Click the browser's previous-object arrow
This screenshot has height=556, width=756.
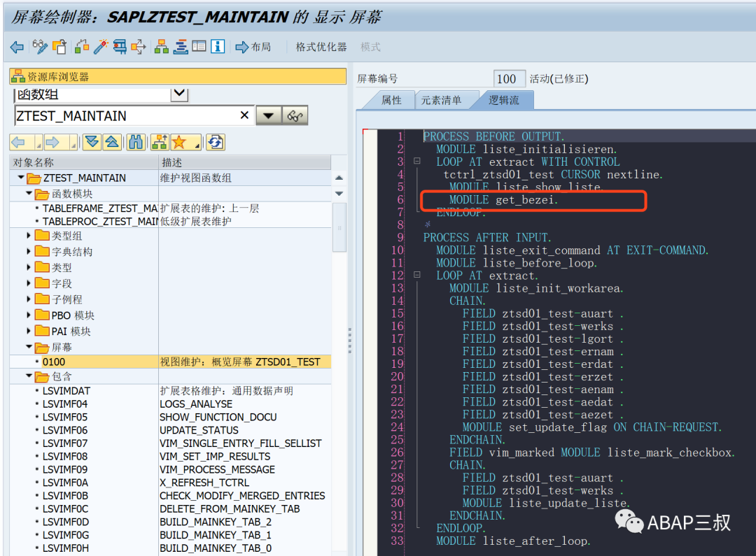pyautogui.click(x=19, y=142)
